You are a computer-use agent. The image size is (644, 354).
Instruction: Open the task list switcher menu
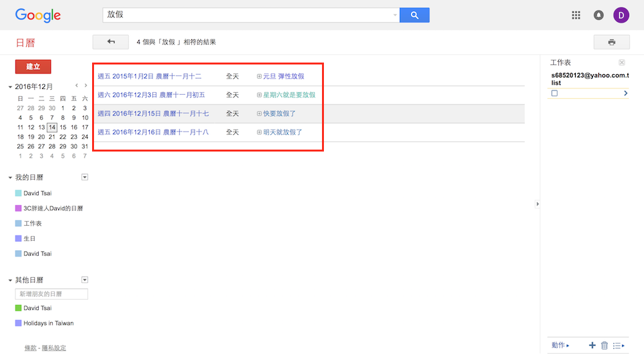point(619,346)
